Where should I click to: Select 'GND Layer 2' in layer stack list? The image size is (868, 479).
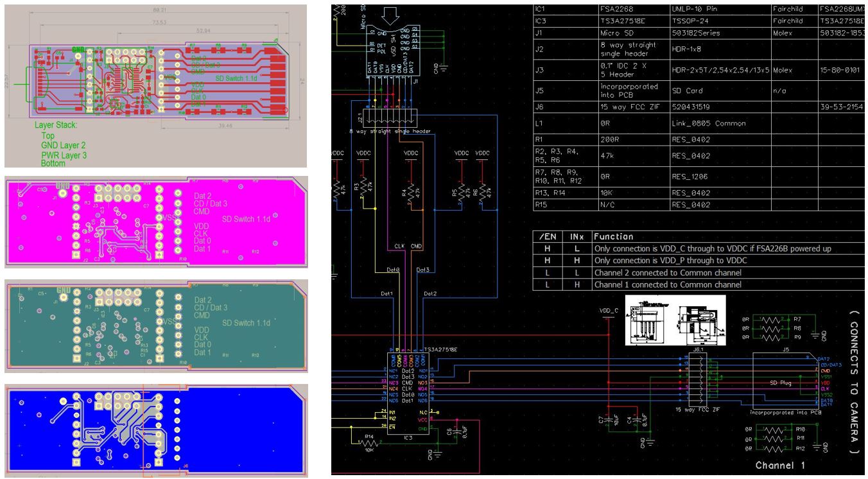coord(64,146)
